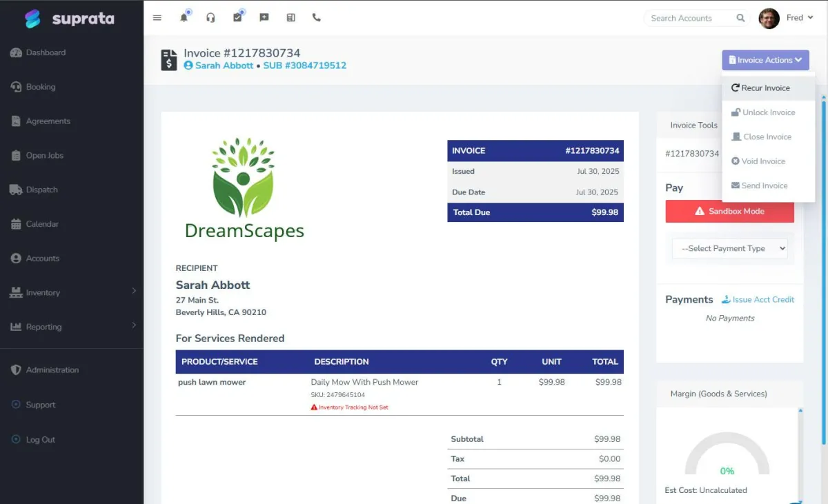Image resolution: width=828 pixels, height=504 pixels.
Task: Select Recur Invoice from the menu
Action: click(x=765, y=88)
